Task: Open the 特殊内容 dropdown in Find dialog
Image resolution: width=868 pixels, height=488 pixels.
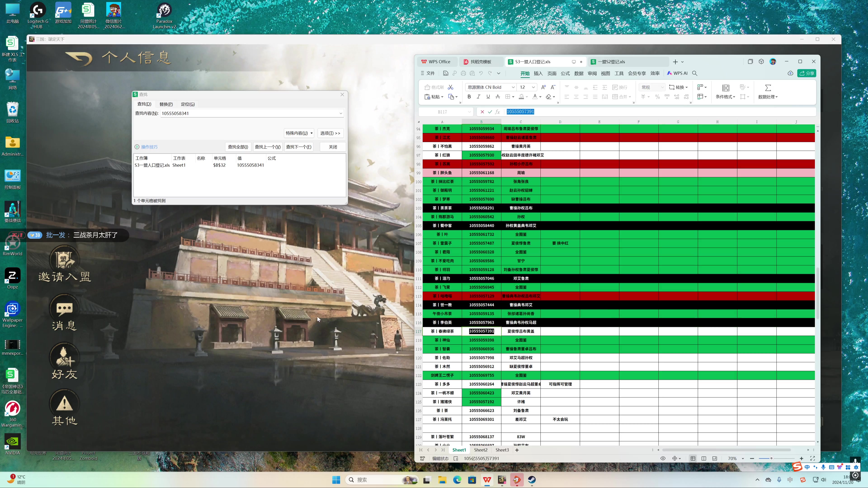Action: [x=299, y=133]
